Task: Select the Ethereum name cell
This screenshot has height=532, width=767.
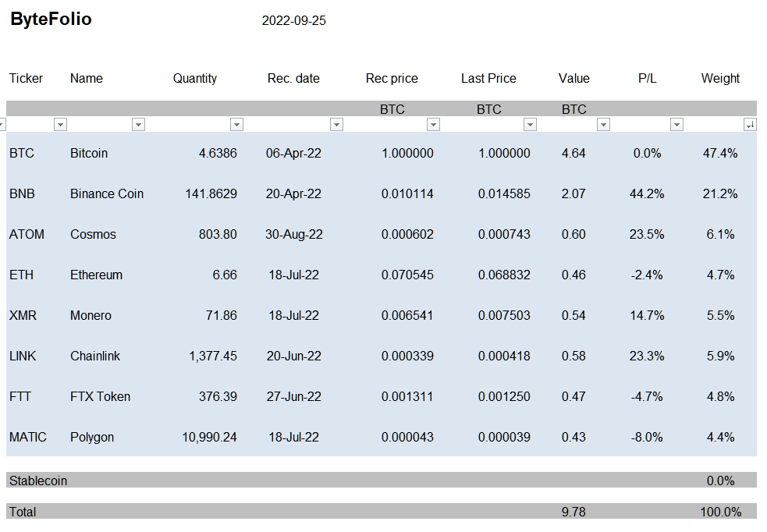Action: [97, 275]
